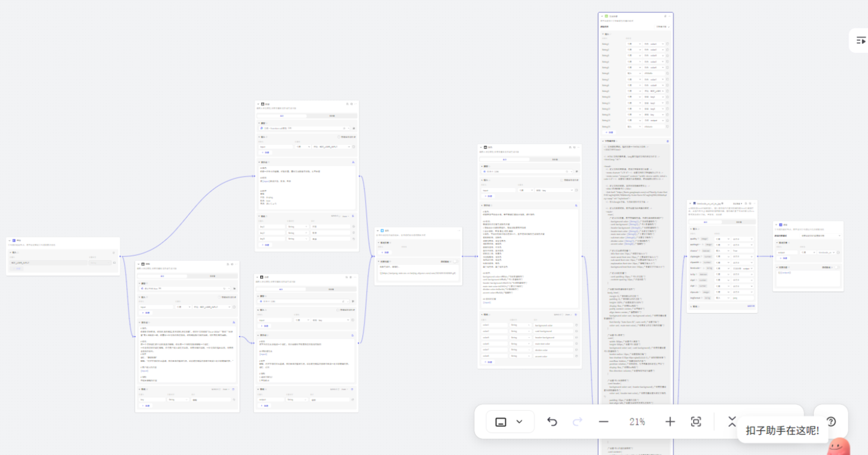Zoom out with the minus icon
The width and height of the screenshot is (868, 455).
603,422
